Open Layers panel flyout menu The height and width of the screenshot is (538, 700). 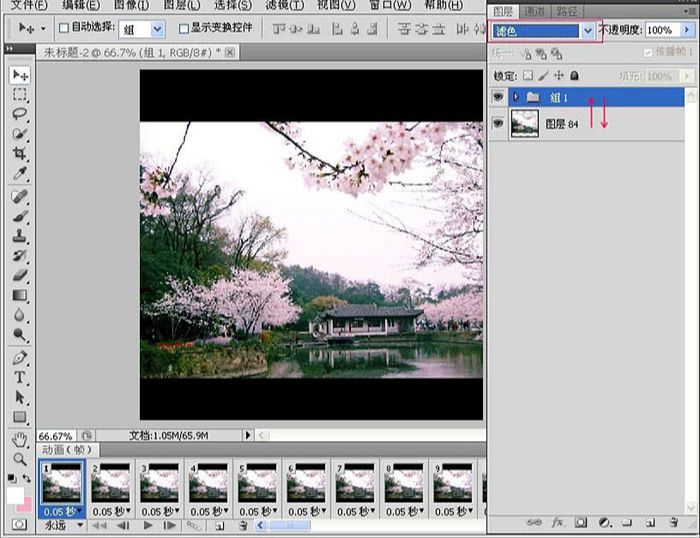pyautogui.click(x=691, y=11)
